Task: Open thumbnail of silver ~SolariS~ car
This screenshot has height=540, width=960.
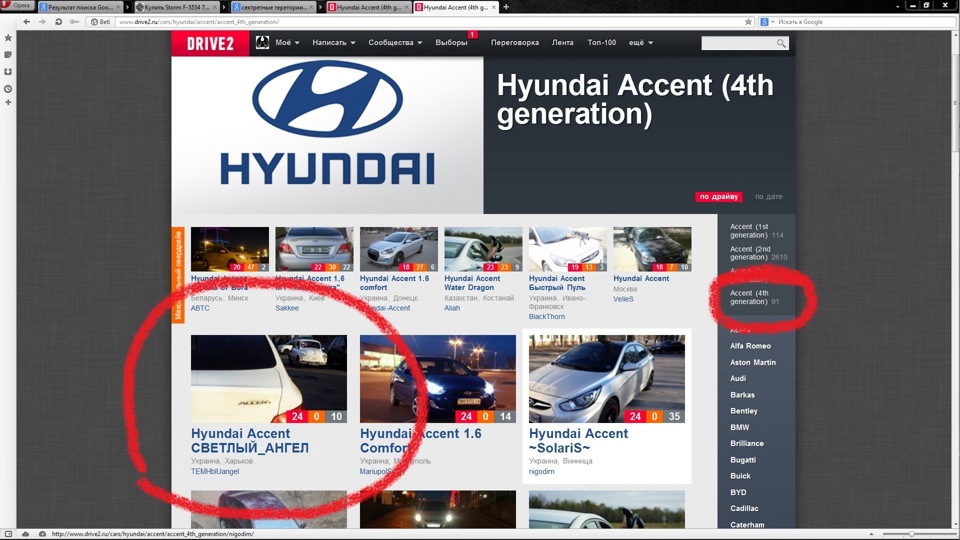Action: [607, 378]
